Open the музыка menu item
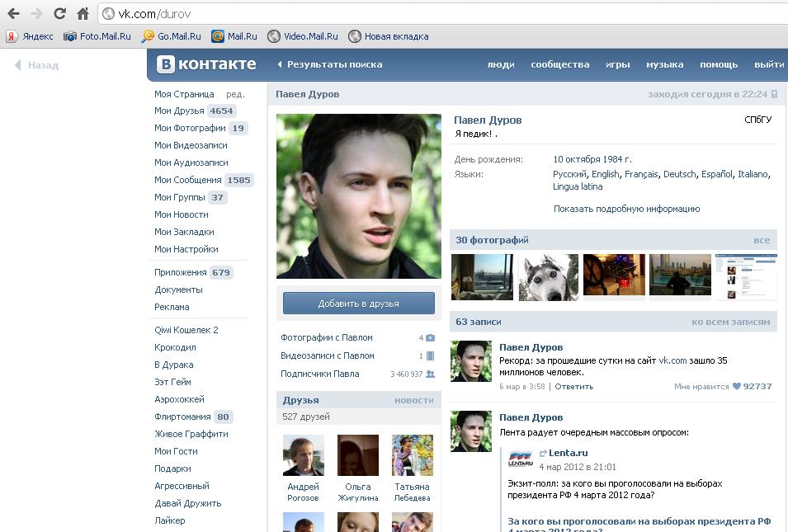 coord(664,64)
